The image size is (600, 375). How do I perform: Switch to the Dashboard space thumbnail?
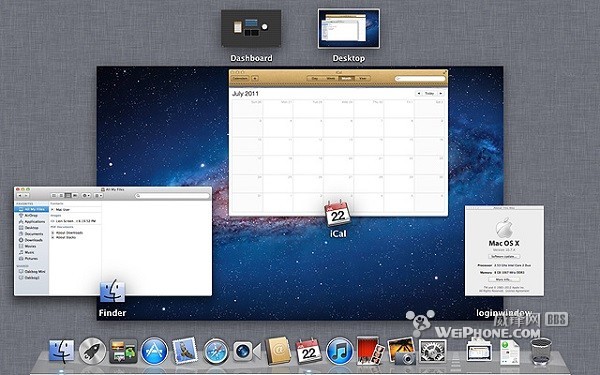click(x=251, y=29)
